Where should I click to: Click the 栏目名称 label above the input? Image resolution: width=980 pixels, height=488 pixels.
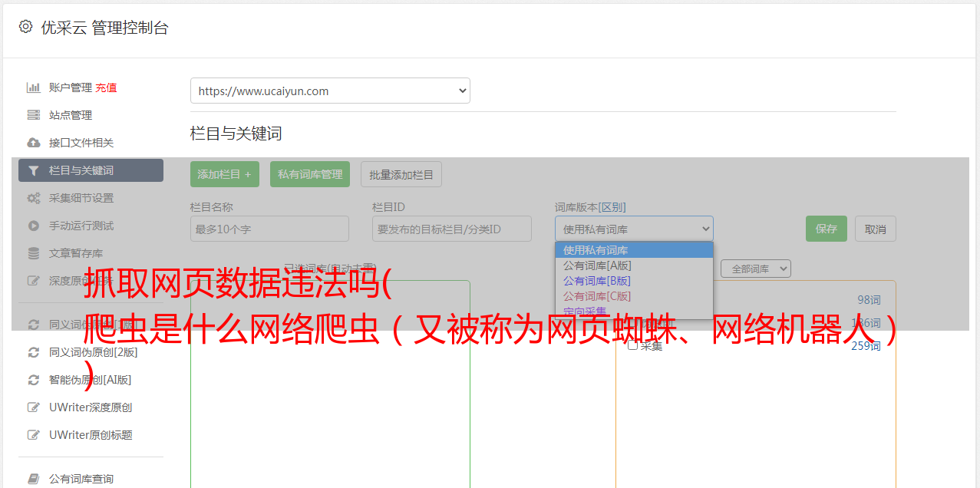[x=212, y=207]
